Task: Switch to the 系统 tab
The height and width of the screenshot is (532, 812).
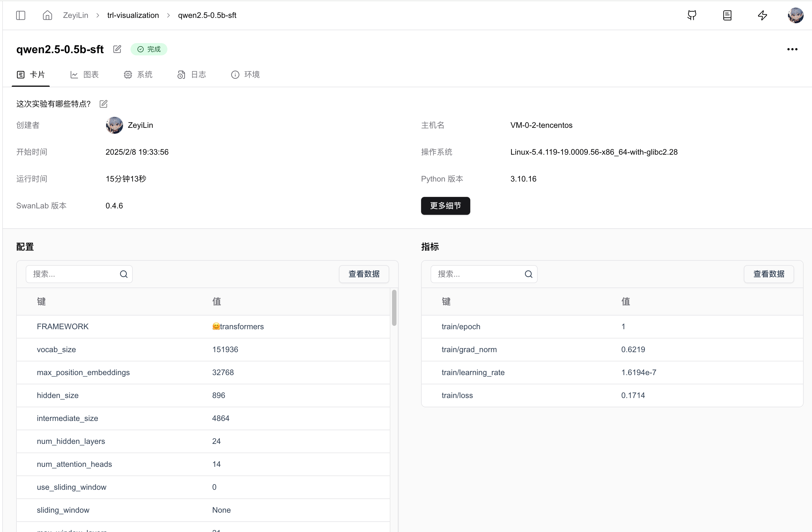Action: [138, 74]
